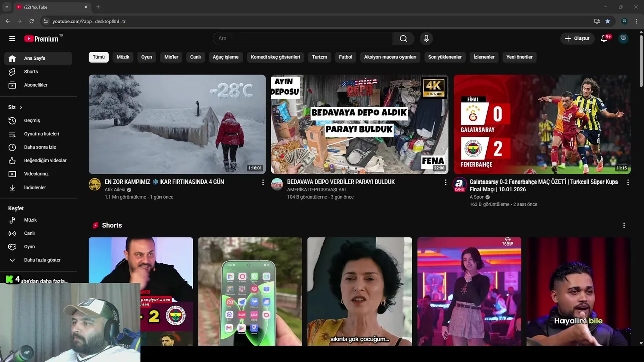Open the hamburger guide menu
The height and width of the screenshot is (362, 644).
(12, 39)
